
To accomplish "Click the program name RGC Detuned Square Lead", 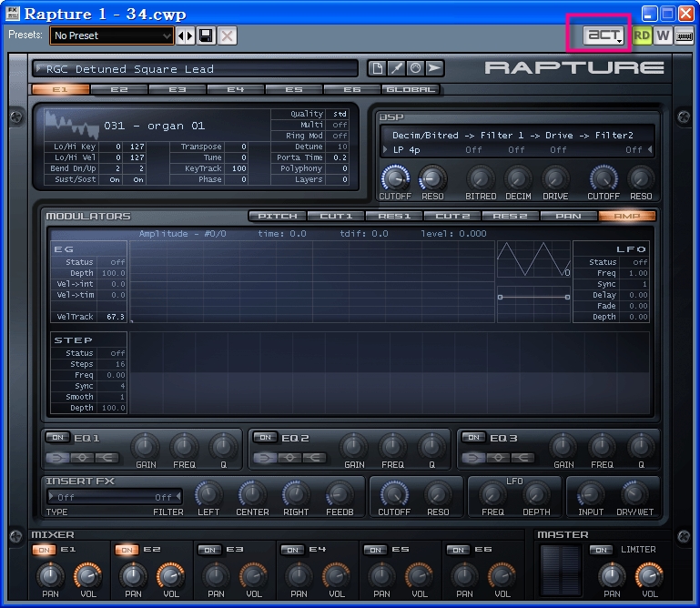I will pyautogui.click(x=129, y=69).
